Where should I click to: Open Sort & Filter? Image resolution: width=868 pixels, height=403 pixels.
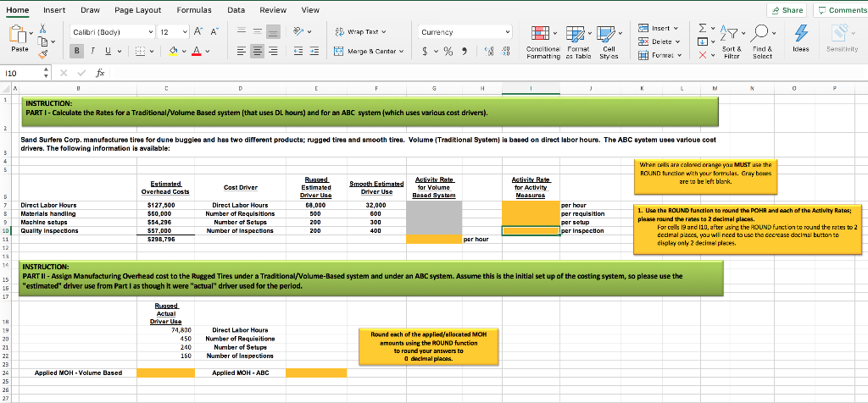click(x=732, y=42)
